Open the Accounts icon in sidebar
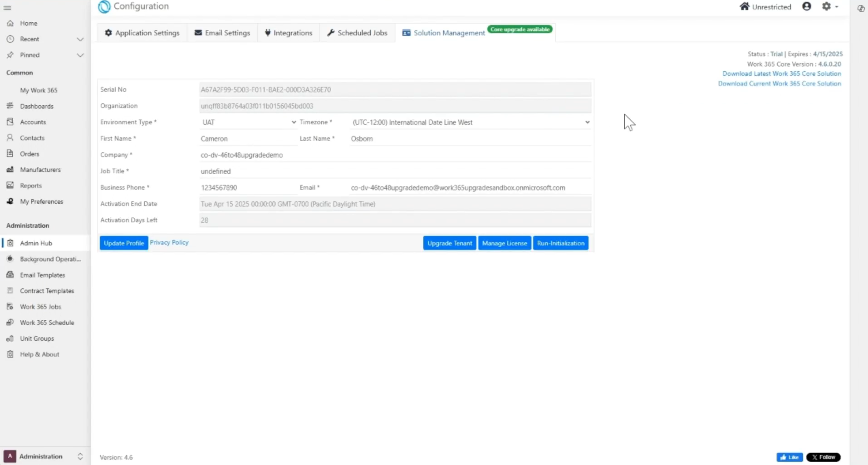 [10, 122]
